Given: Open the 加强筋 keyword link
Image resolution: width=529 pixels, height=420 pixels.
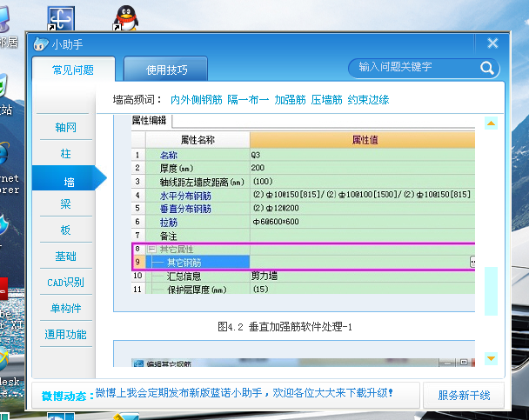Looking at the screenshot, I should (290, 100).
